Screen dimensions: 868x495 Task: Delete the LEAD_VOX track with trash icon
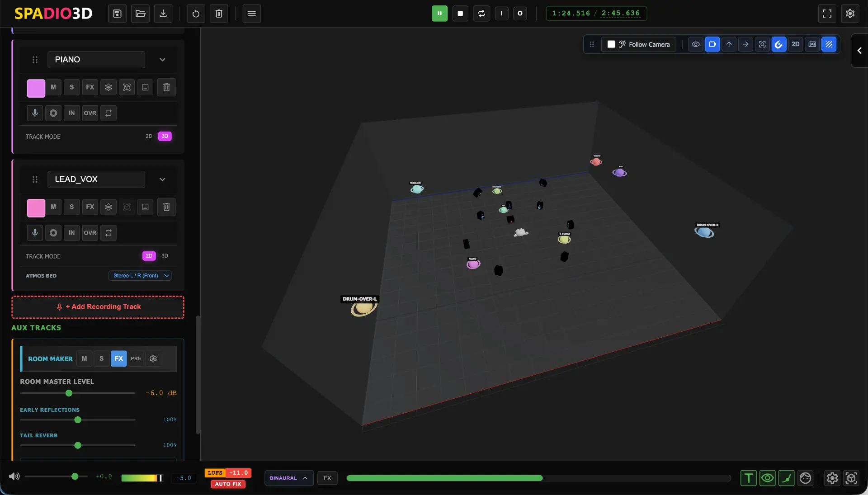[166, 207]
